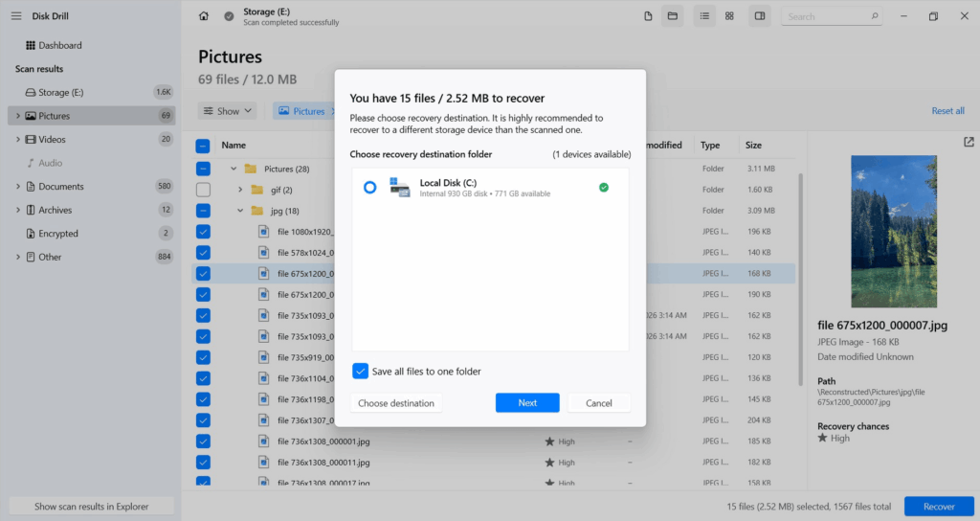Uncheck file 578x1024 row checkbox
The height and width of the screenshot is (521, 980).
point(203,253)
